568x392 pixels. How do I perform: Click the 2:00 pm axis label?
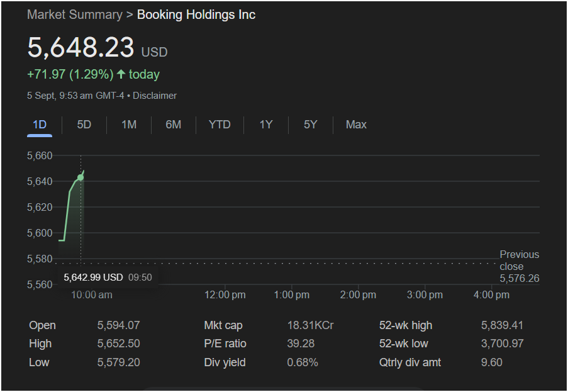click(358, 295)
